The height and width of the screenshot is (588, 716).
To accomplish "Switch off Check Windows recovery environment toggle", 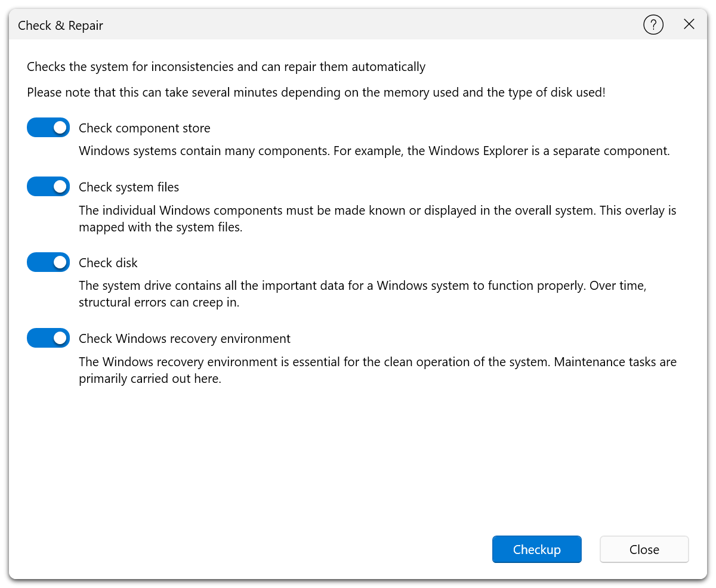I will pos(48,338).
